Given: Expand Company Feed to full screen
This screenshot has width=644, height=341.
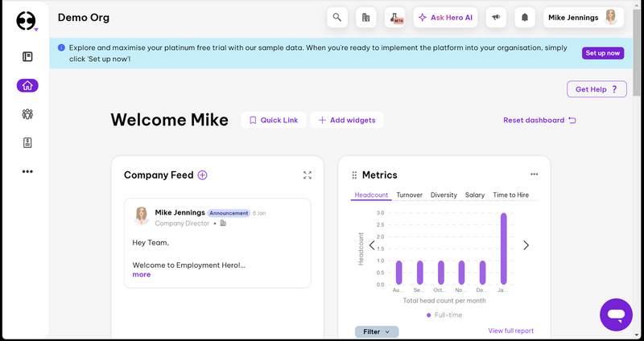Looking at the screenshot, I should 308,175.
